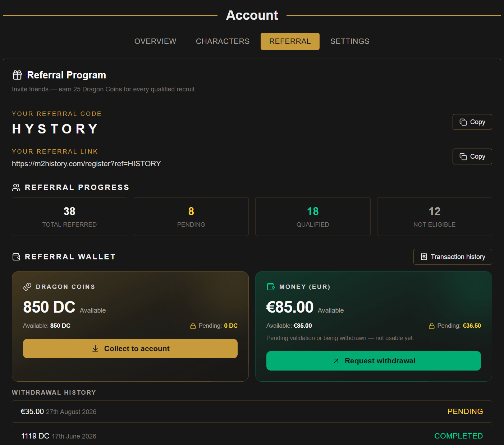Click the HYSTORY referral code text
The image size is (504, 445).
tap(55, 129)
